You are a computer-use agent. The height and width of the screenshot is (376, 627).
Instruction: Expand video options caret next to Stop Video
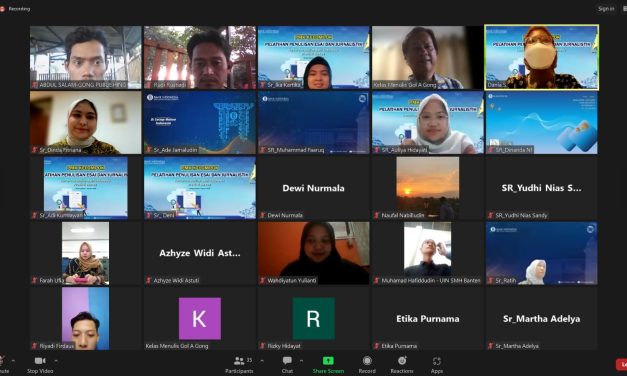56,360
